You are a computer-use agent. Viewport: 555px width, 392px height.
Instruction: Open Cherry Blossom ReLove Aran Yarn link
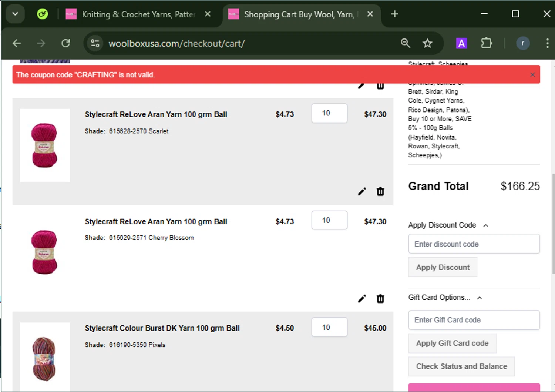click(156, 221)
